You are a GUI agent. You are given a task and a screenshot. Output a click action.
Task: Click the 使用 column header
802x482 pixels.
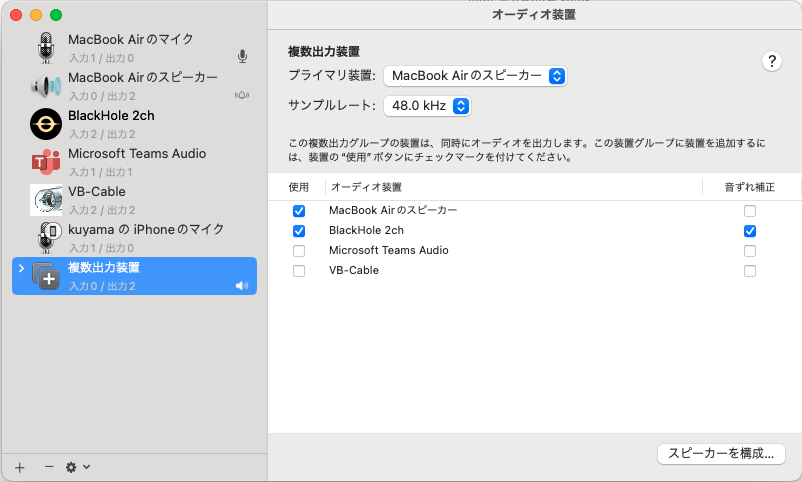click(x=299, y=187)
